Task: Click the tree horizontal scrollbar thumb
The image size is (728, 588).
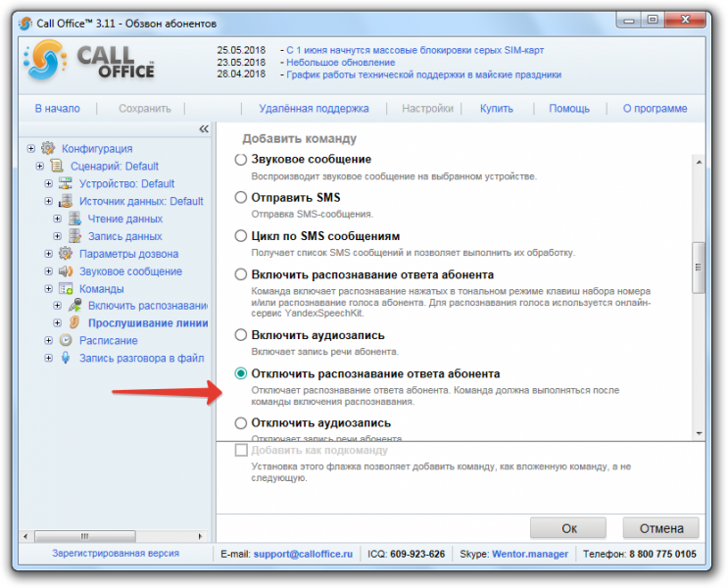Action: 85,536
